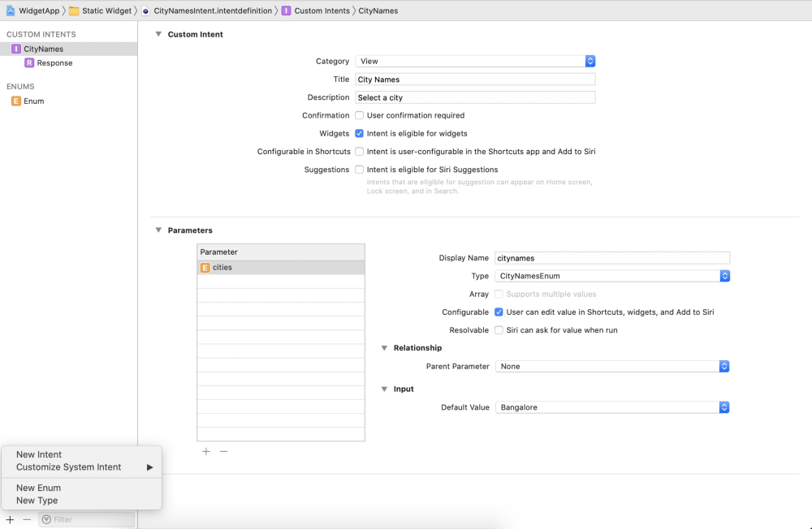Click the WidgetApp project icon in breadcrumb
The width and height of the screenshot is (812, 529).
coord(11,11)
